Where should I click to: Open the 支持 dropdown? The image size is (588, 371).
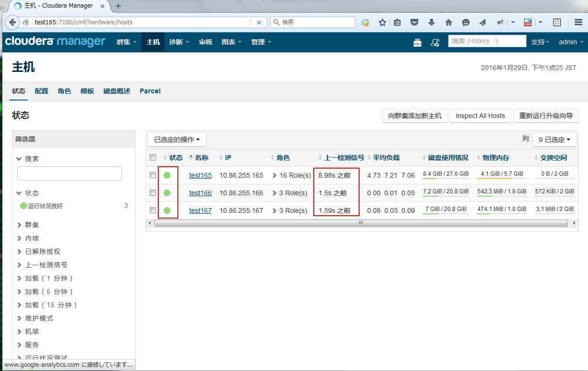[540, 42]
